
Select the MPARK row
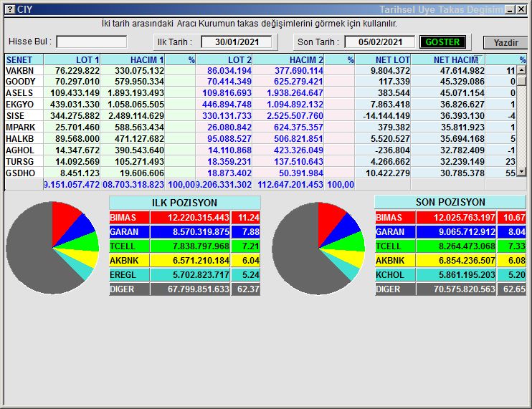tap(260, 127)
